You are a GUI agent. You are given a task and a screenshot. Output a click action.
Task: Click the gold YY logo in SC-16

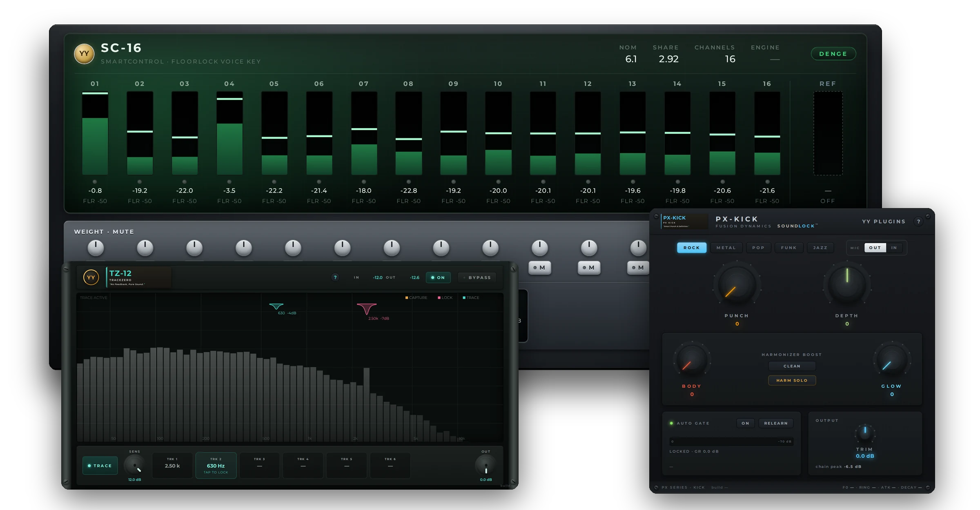[x=84, y=54]
